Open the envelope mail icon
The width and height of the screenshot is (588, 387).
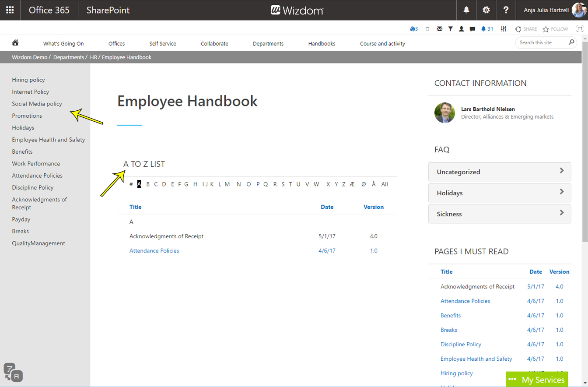439,29
